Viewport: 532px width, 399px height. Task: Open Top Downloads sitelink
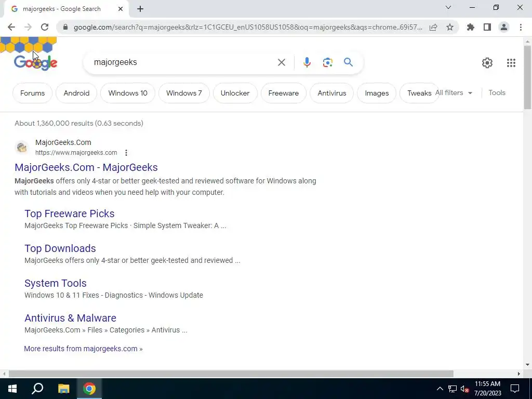(60, 248)
